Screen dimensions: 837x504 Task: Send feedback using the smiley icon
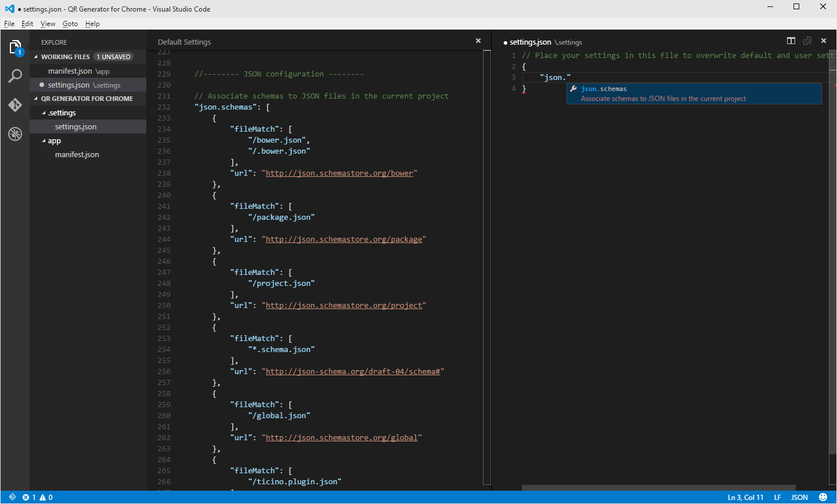point(823,497)
